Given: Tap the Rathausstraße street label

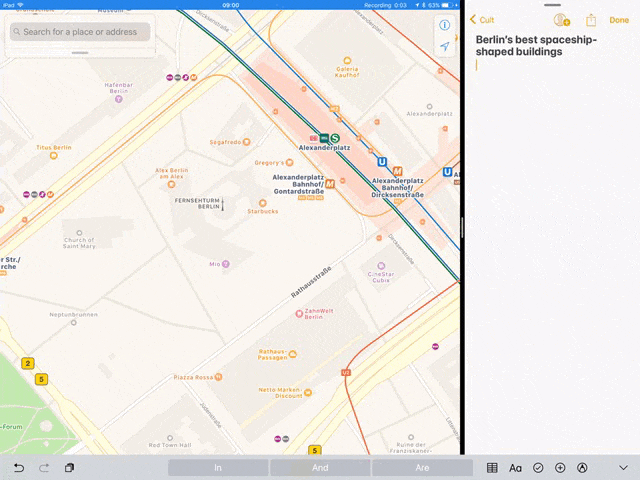Looking at the screenshot, I should coord(311,282).
